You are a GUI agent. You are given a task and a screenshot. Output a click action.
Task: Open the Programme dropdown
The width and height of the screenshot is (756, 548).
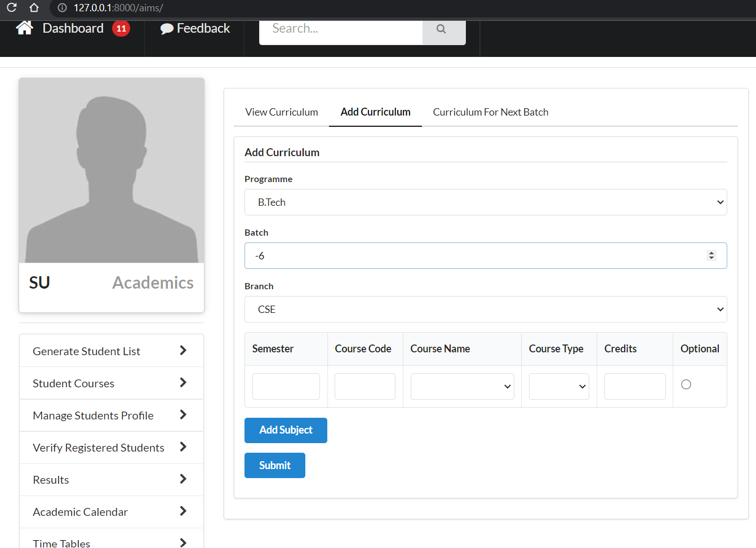pos(486,202)
